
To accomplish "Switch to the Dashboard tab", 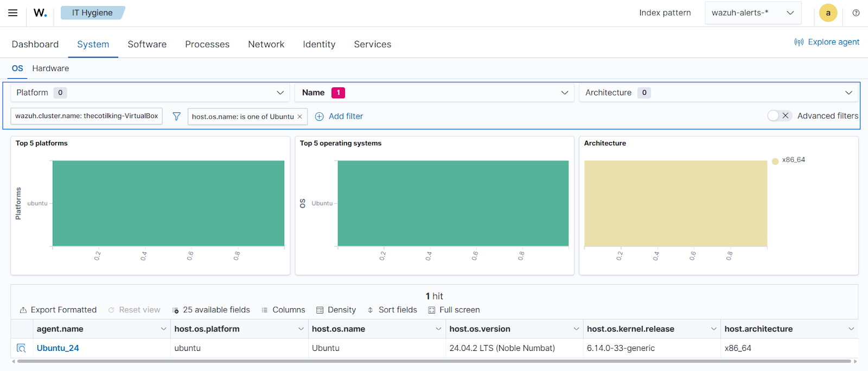I will tap(35, 44).
